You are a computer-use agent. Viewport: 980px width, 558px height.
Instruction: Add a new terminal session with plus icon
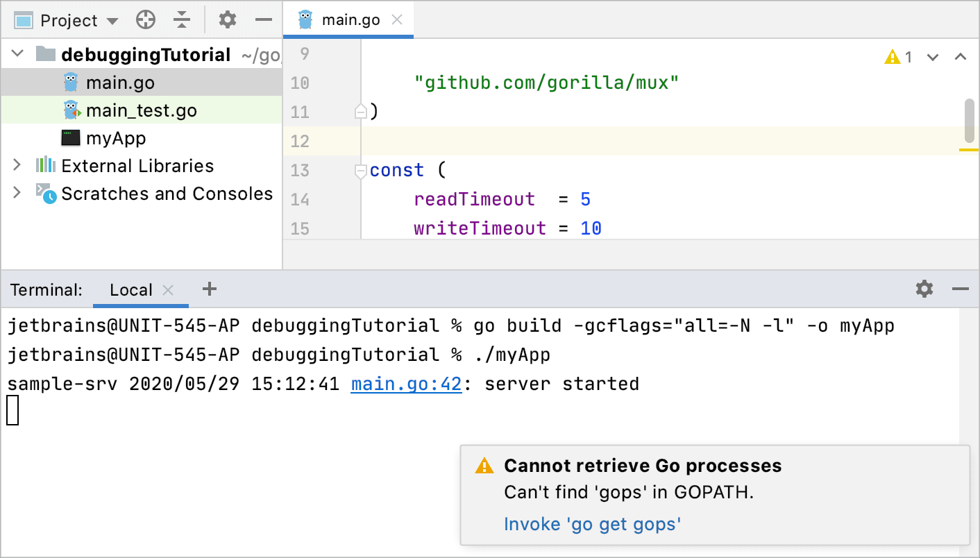pyautogui.click(x=209, y=289)
